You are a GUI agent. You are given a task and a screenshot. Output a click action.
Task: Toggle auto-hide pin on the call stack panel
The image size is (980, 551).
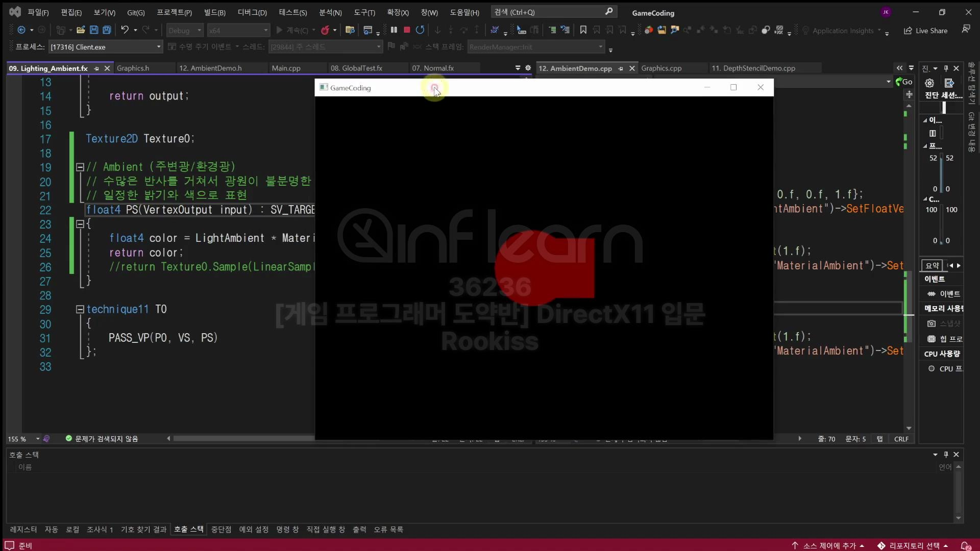tap(946, 454)
